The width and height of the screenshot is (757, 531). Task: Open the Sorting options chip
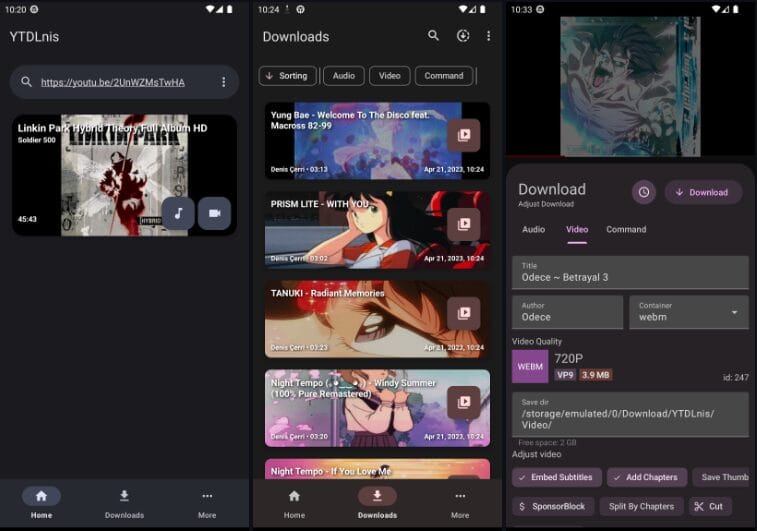tap(287, 76)
